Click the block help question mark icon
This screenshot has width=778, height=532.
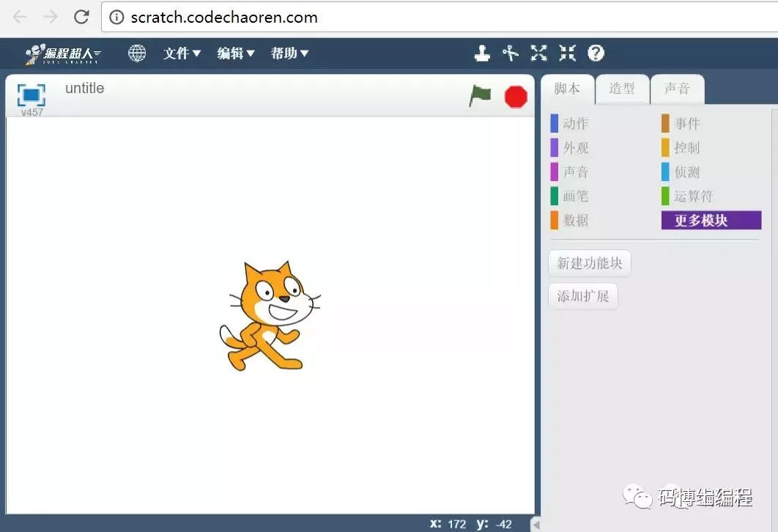click(596, 53)
